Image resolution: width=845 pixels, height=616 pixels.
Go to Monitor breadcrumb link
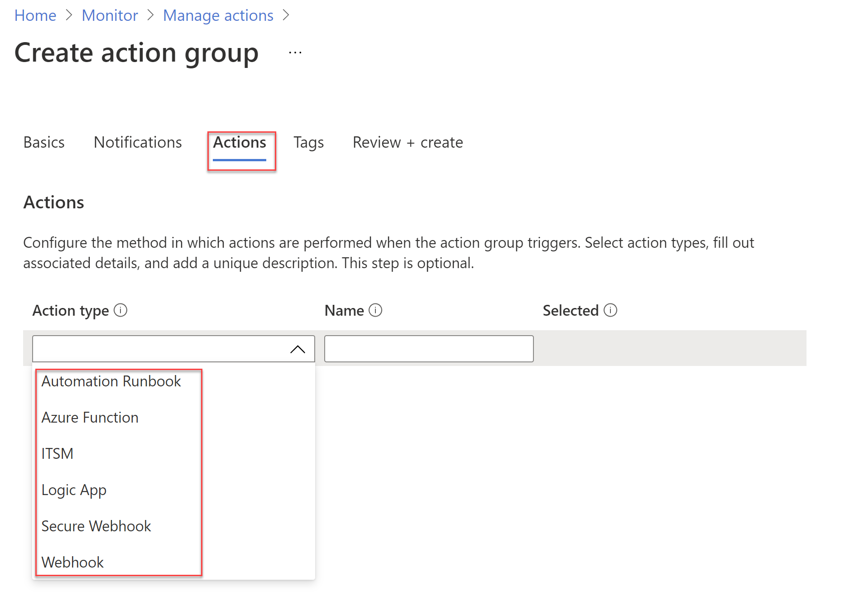click(110, 15)
